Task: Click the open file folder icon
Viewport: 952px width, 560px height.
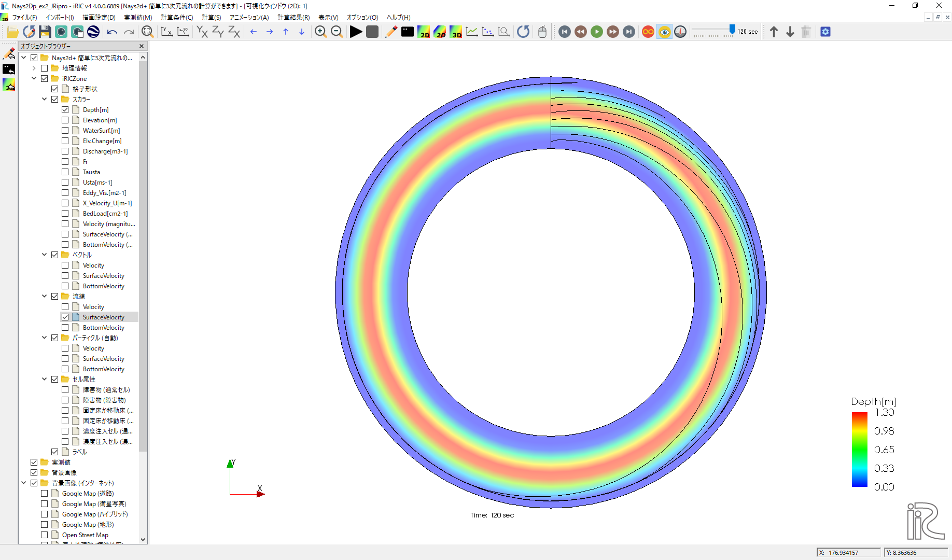Action: coord(12,32)
